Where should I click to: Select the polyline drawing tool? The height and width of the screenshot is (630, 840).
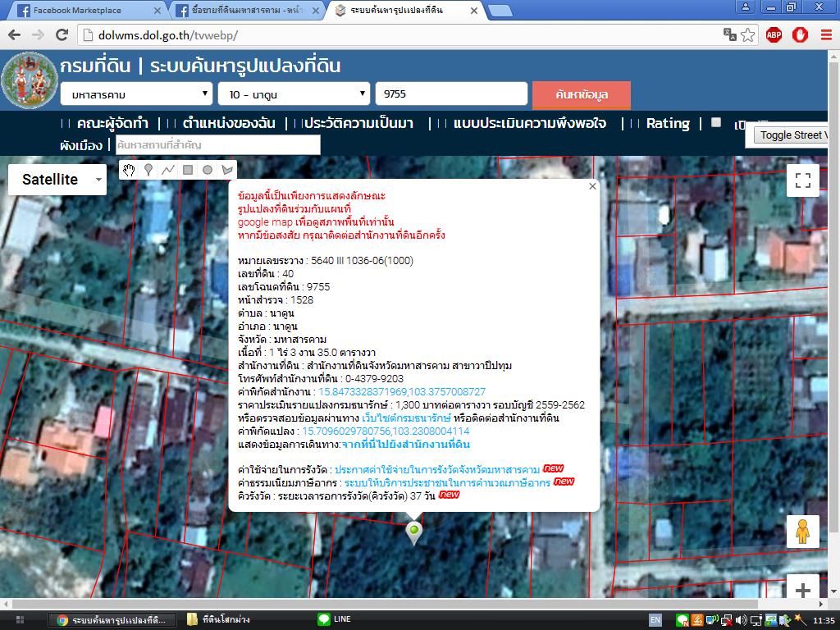tap(168, 170)
